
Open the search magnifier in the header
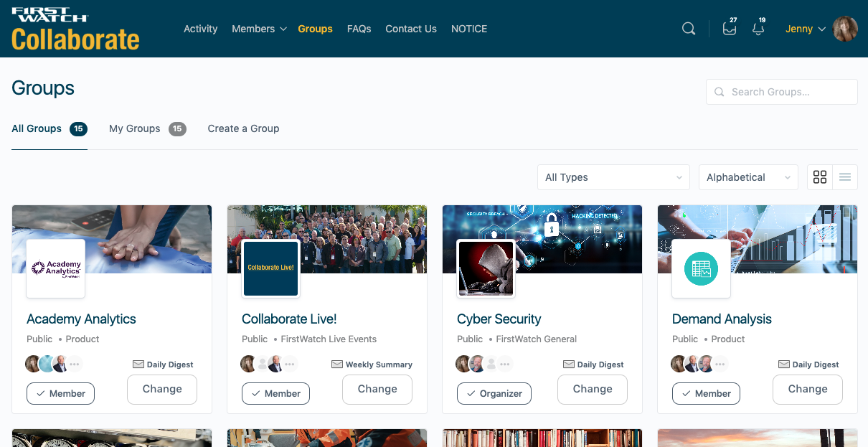(x=688, y=29)
